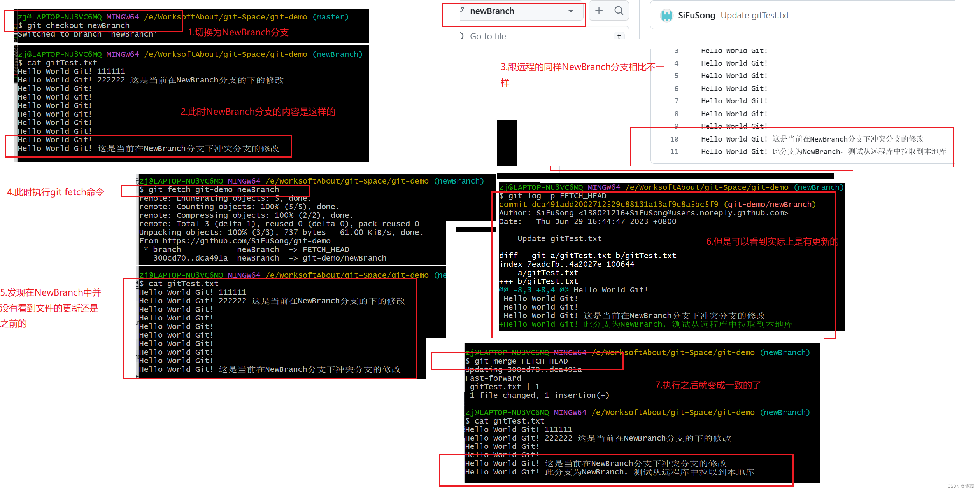This screenshot has width=980, height=492.
Task: Click the '$ git fetch git-demo newBranch' command
Action: (x=209, y=190)
